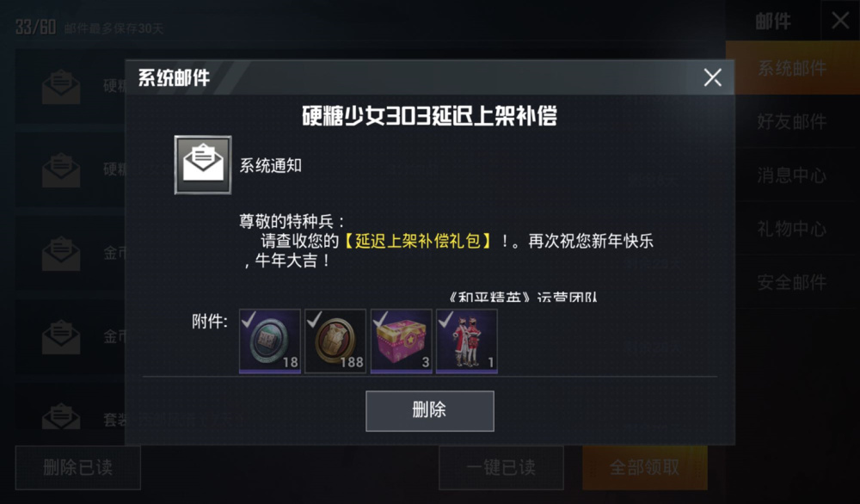Click the 删除已读 delete read button
Viewport: 860px width, 504px height.
pyautogui.click(x=78, y=468)
